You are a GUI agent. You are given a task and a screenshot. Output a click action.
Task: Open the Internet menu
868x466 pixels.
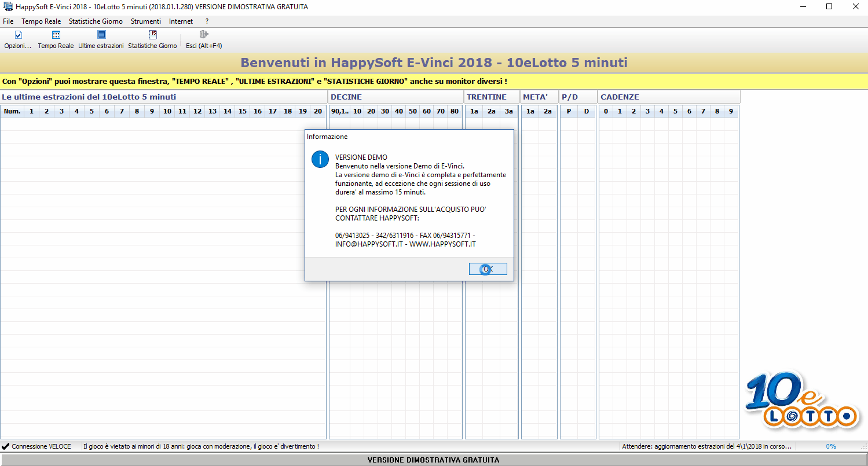(181, 21)
